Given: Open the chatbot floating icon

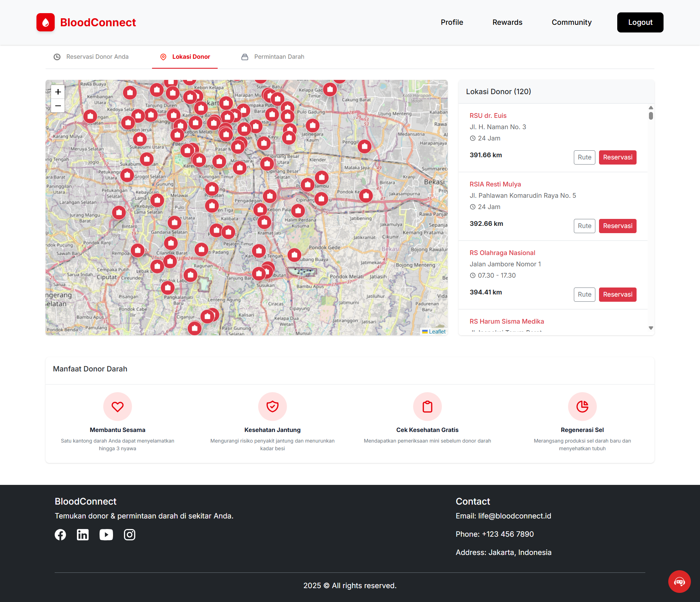Looking at the screenshot, I should pos(679,582).
